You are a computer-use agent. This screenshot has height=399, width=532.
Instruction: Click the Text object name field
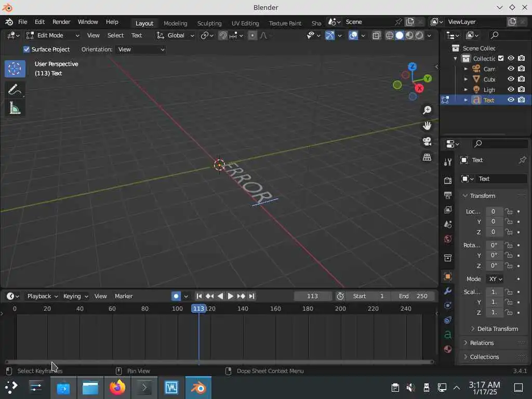(x=501, y=179)
